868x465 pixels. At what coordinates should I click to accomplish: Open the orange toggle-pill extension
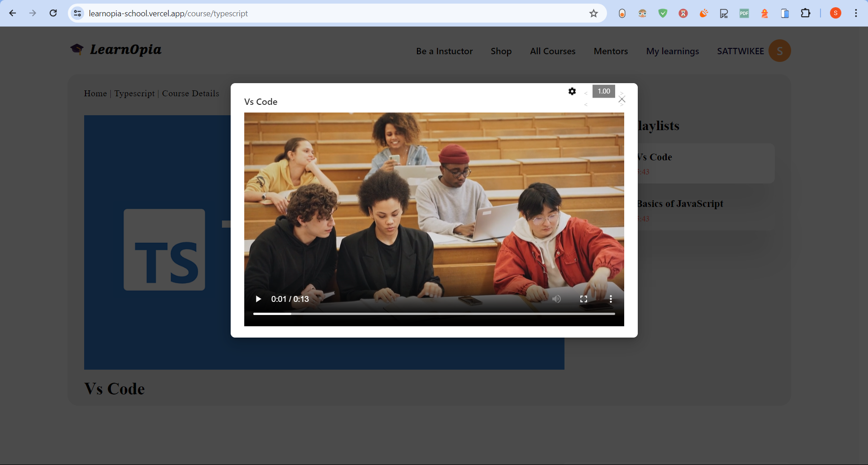tap(622, 14)
